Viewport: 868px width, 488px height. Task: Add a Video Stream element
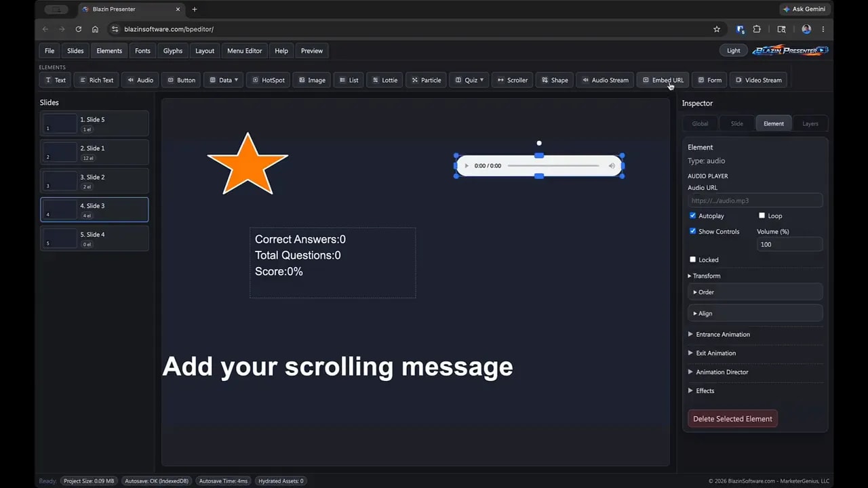(x=758, y=80)
